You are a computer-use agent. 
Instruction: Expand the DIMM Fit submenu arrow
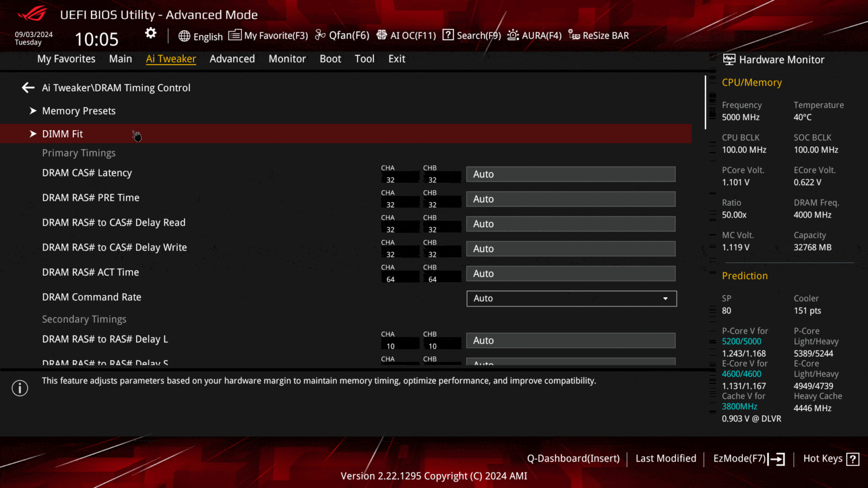click(x=33, y=134)
